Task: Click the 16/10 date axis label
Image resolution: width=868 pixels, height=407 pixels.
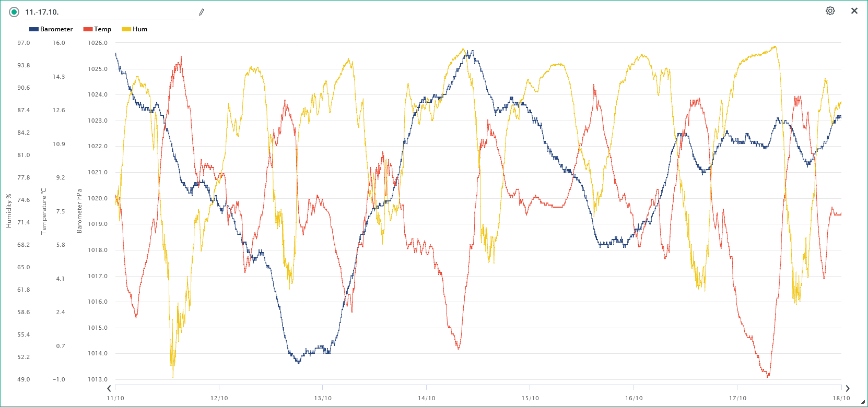Action: click(634, 398)
